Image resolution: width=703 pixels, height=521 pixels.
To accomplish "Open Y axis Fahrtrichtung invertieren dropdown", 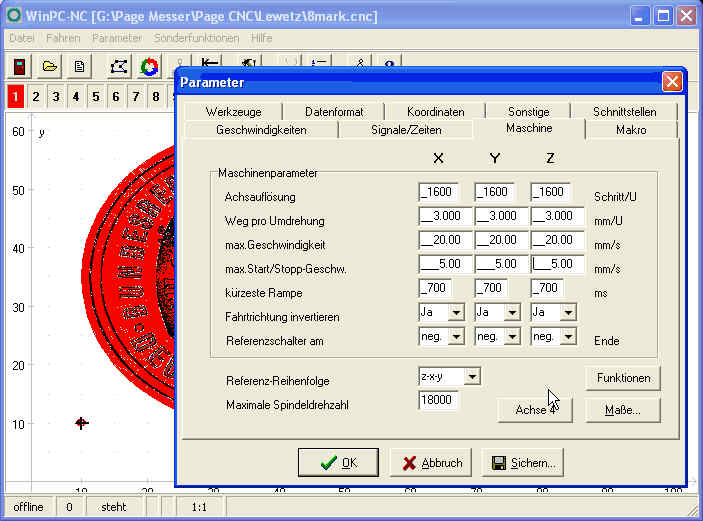I will click(x=513, y=313).
